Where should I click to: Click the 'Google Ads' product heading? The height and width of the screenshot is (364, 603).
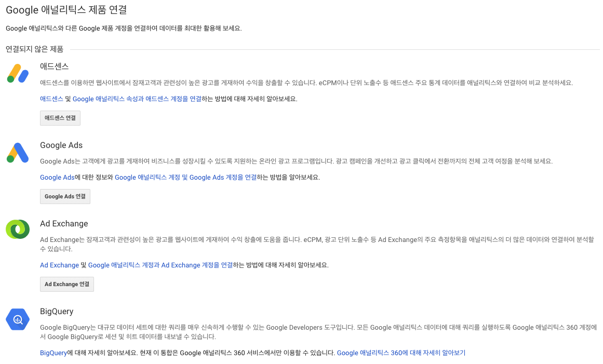[61, 145]
